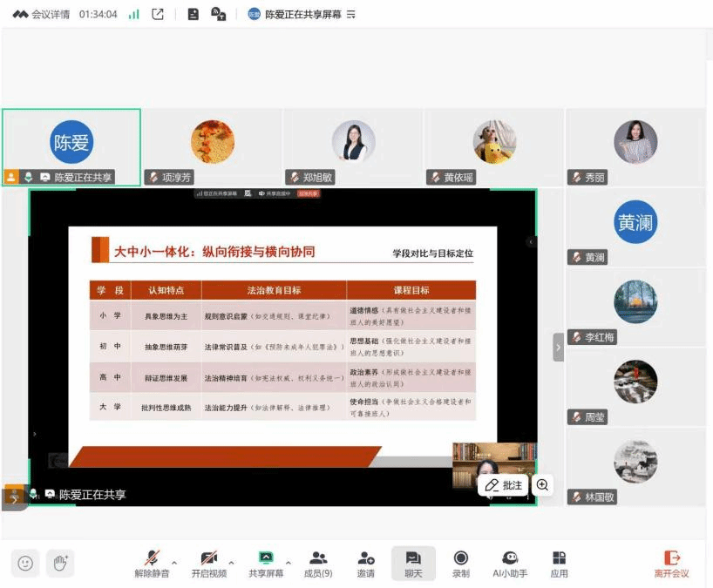Click the zoom magnifier next to 批注
This screenshot has width=713, height=588.
click(x=542, y=485)
